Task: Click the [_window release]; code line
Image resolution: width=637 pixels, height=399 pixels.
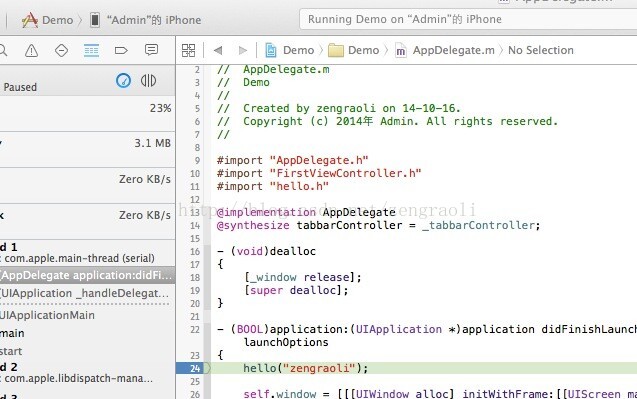Action: pyautogui.click(x=303, y=277)
